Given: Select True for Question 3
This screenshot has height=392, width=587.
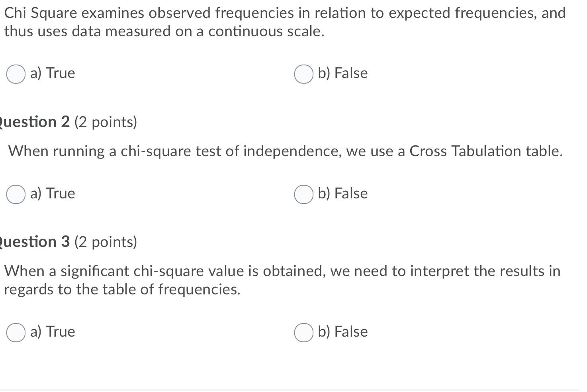Looking at the screenshot, I should pos(16,332).
